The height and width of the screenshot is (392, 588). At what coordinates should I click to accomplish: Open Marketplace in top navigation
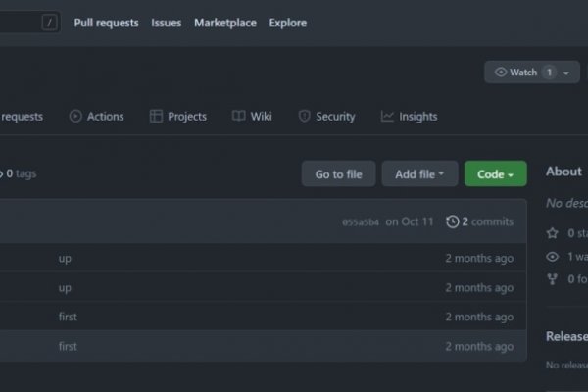tap(223, 23)
